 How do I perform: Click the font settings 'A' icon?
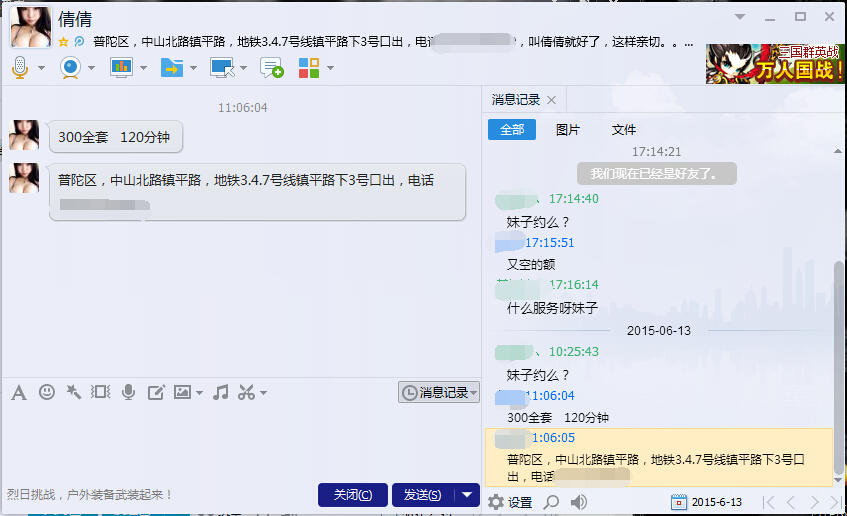click(18, 392)
